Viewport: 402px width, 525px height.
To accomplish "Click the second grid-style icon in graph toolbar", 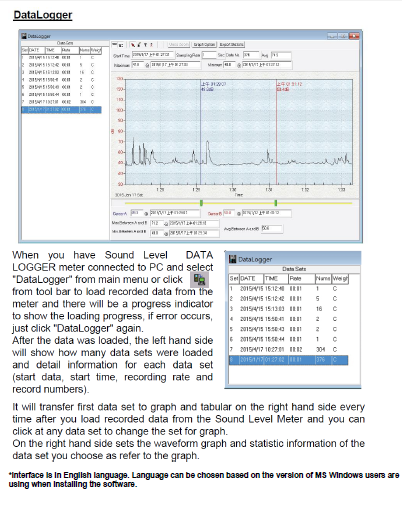I will click(121, 45).
